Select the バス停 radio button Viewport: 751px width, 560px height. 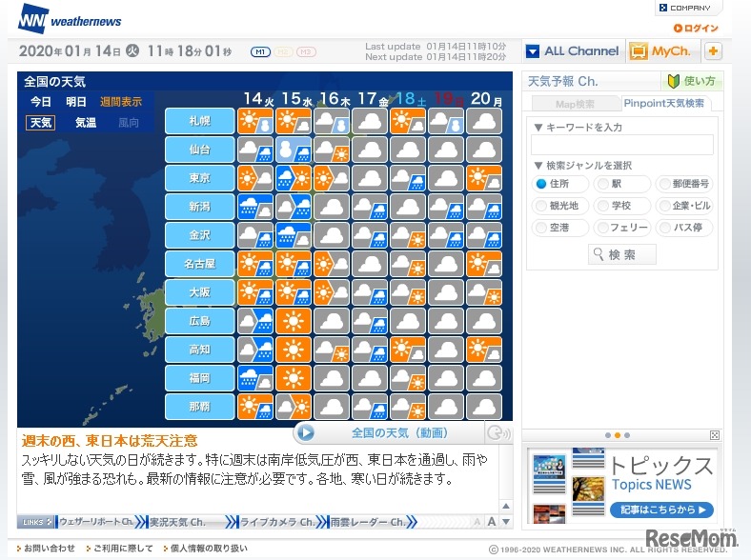[x=664, y=228]
